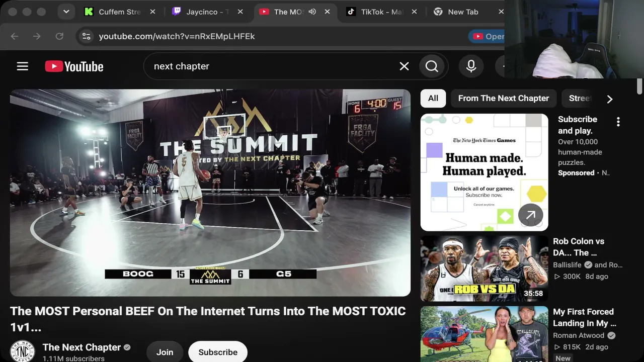Image resolution: width=644 pixels, height=362 pixels.
Task: Focus the 'next chapter' search field
Action: pos(272,66)
